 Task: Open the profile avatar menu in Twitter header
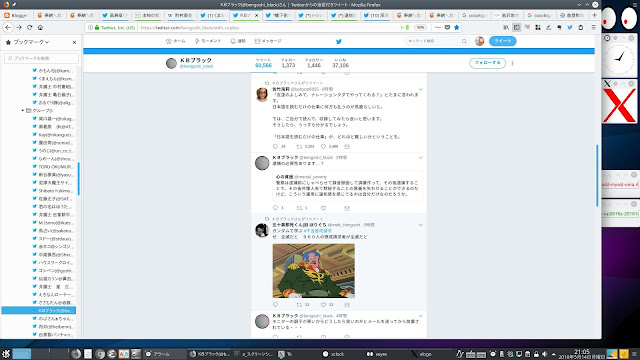point(480,41)
